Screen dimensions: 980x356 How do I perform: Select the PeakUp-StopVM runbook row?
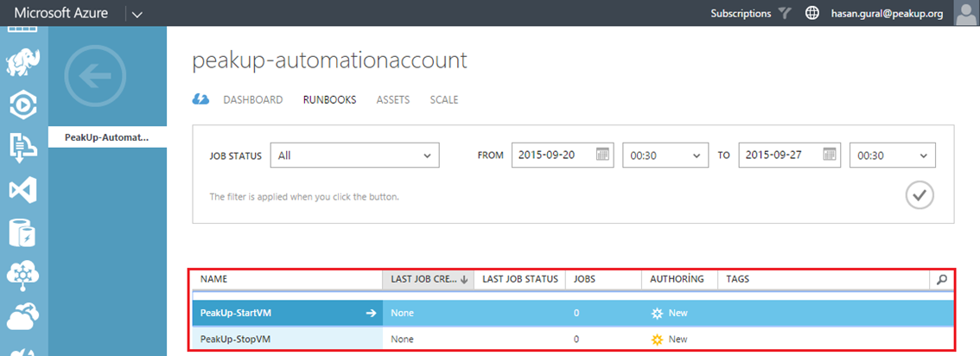coord(572,339)
